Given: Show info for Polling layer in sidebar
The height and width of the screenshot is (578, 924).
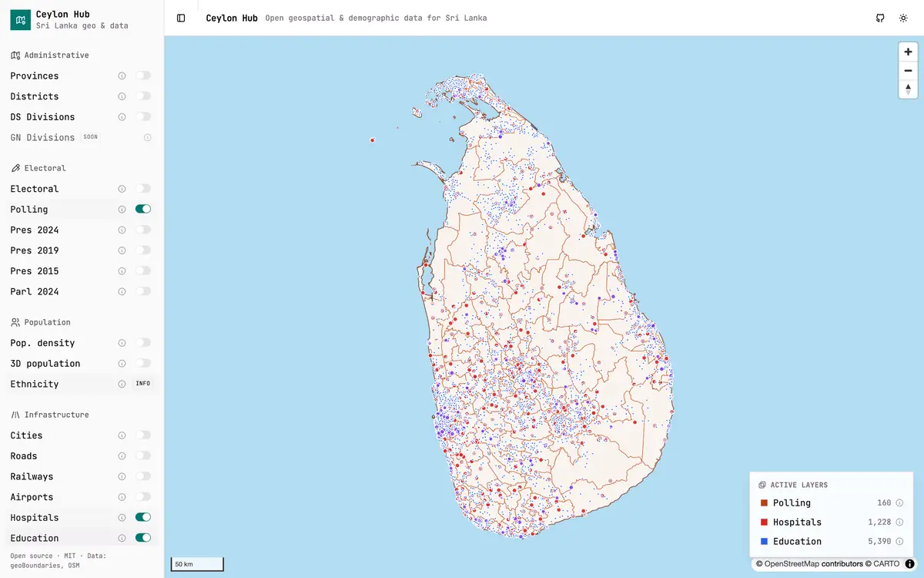Looking at the screenshot, I should pos(122,210).
